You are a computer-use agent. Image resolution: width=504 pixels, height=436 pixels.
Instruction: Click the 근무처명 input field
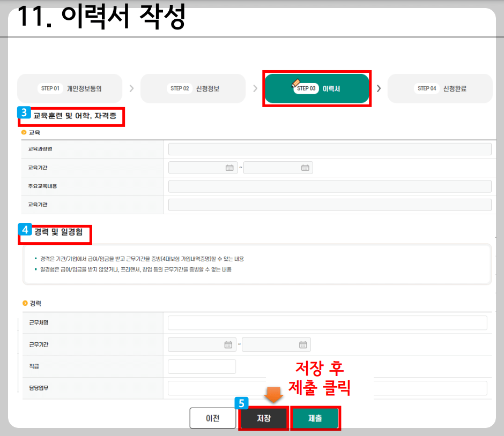coord(328,322)
